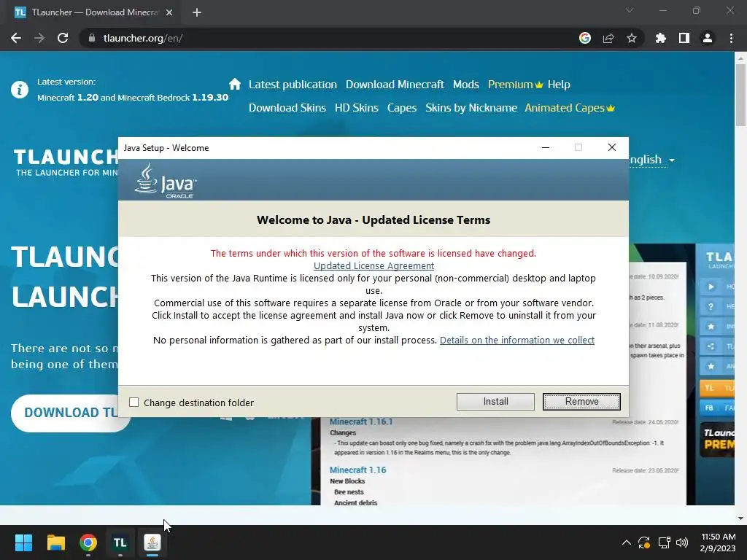Screen dimensions: 747x560
Task: Click the address bar showing tlauncher.org/en/
Action: click(x=329, y=38)
